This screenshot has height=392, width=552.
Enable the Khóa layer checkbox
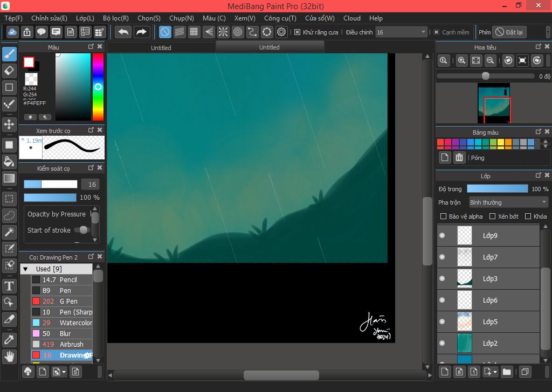click(528, 216)
